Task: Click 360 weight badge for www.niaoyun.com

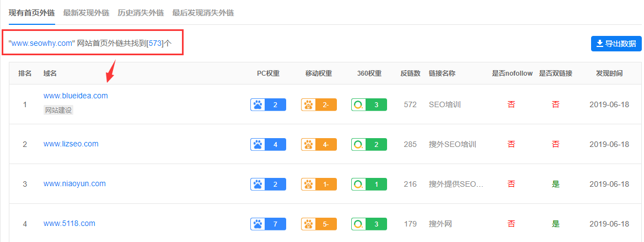Action: click(369, 185)
